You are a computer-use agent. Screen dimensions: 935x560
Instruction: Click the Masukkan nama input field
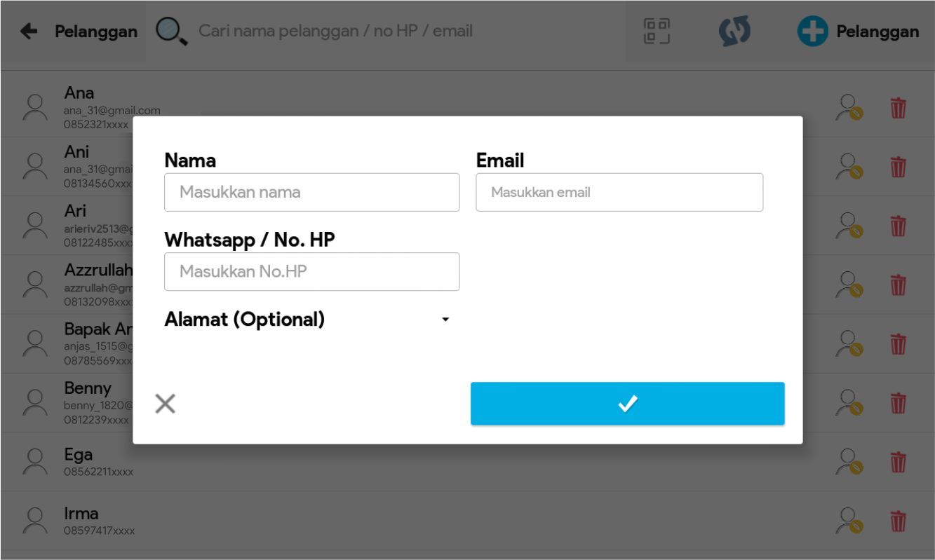click(x=311, y=192)
